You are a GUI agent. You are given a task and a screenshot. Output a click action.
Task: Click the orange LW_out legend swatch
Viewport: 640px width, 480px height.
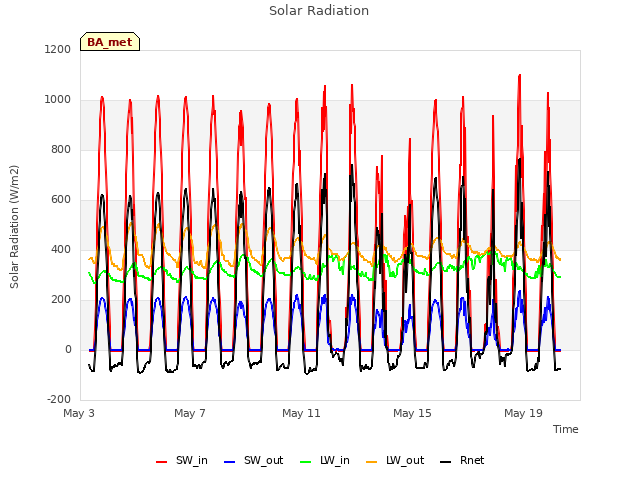[x=372, y=462]
